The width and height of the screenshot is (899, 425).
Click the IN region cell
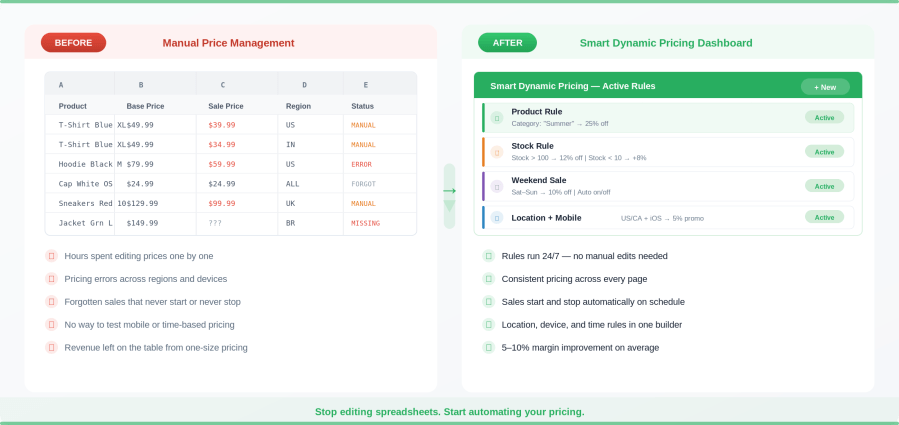pos(291,145)
